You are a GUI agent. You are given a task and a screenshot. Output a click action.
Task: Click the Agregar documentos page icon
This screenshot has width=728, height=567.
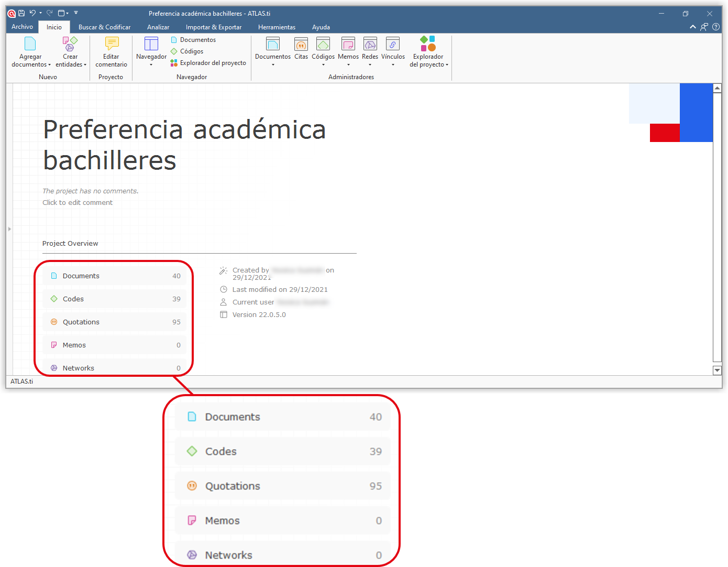point(30,43)
